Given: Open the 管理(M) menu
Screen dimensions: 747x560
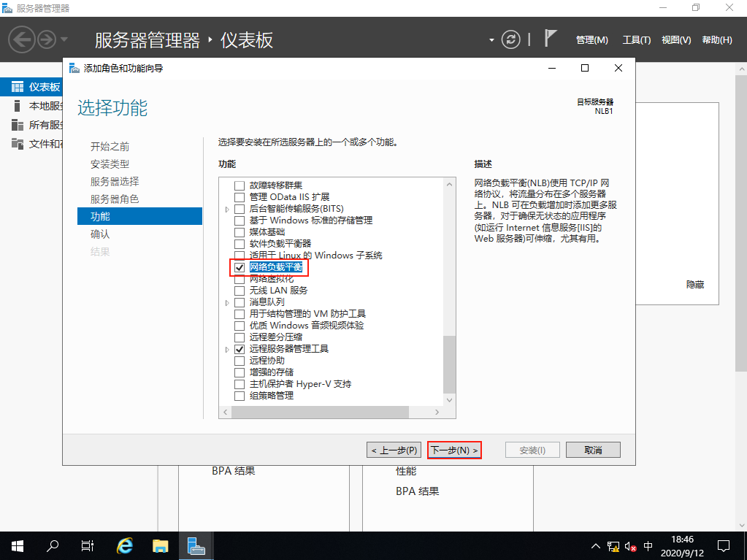Looking at the screenshot, I should tap(591, 40).
